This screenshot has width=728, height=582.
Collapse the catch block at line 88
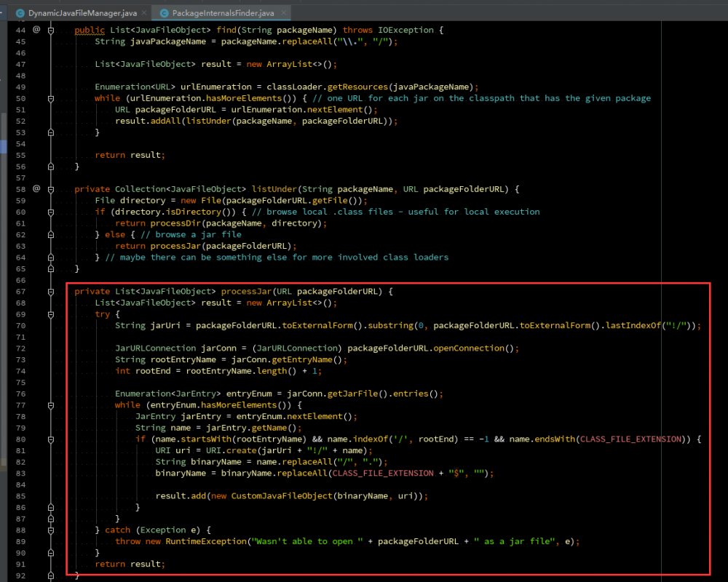click(x=51, y=530)
